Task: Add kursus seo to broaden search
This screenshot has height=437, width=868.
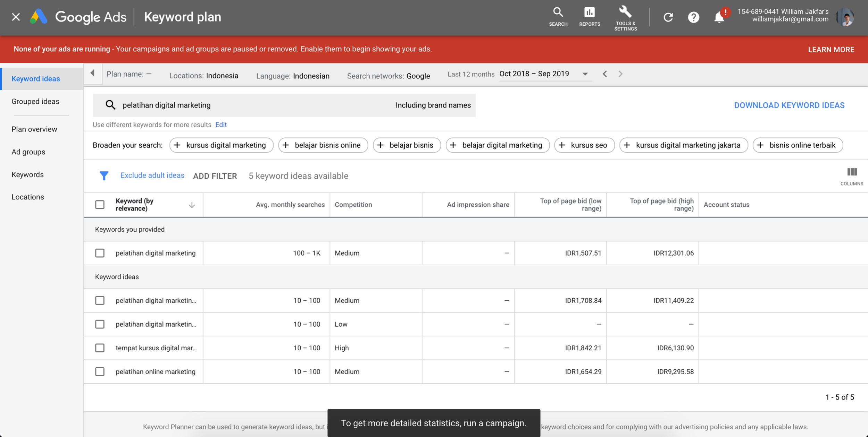Action: pos(584,145)
